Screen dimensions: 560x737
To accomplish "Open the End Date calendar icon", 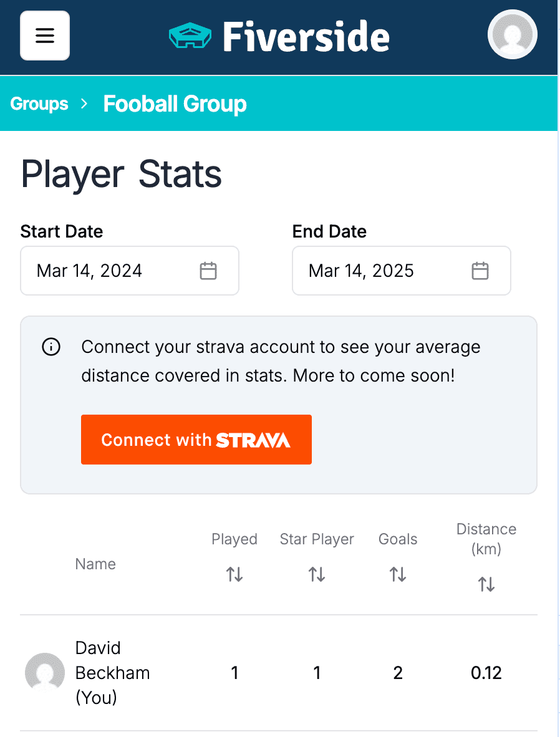I will click(480, 271).
